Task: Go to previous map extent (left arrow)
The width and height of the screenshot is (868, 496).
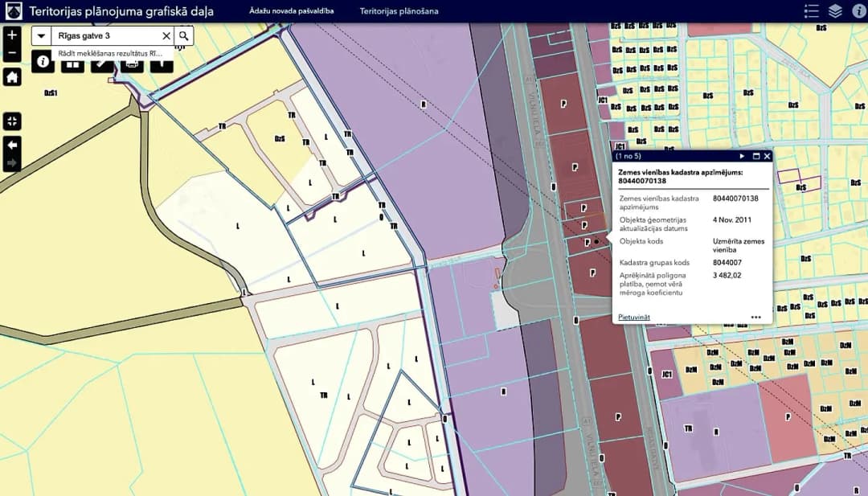Action: pos(12,145)
